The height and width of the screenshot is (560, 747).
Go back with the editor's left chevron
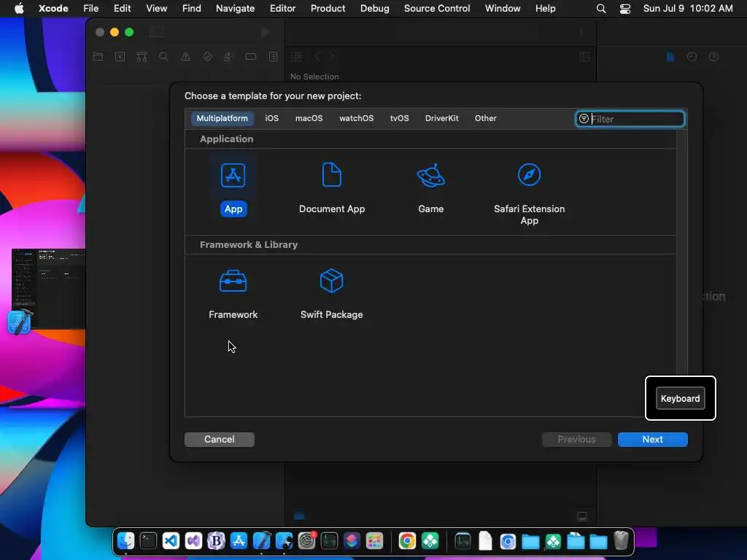click(x=317, y=57)
